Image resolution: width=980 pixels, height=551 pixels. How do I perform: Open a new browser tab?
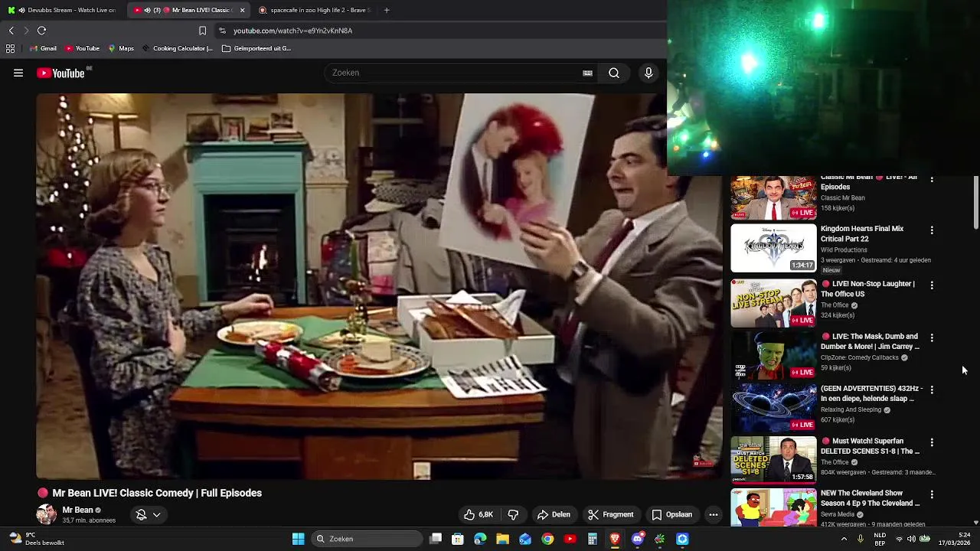[387, 10]
